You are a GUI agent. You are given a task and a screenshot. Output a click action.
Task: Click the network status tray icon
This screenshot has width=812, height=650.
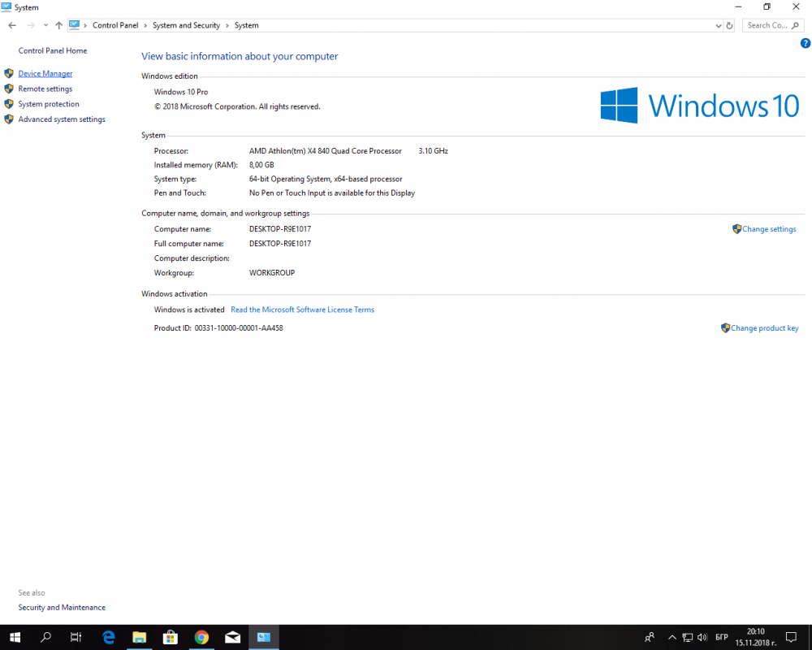687,638
